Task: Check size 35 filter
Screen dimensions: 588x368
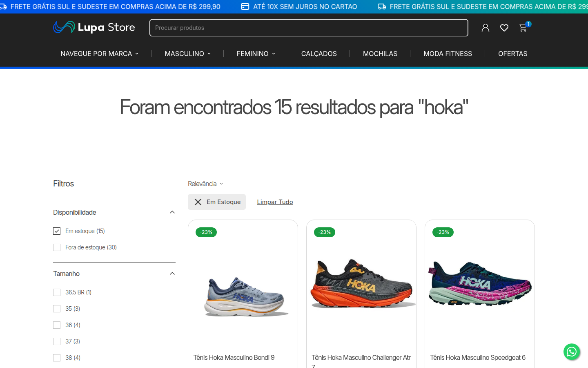Action: click(57, 309)
